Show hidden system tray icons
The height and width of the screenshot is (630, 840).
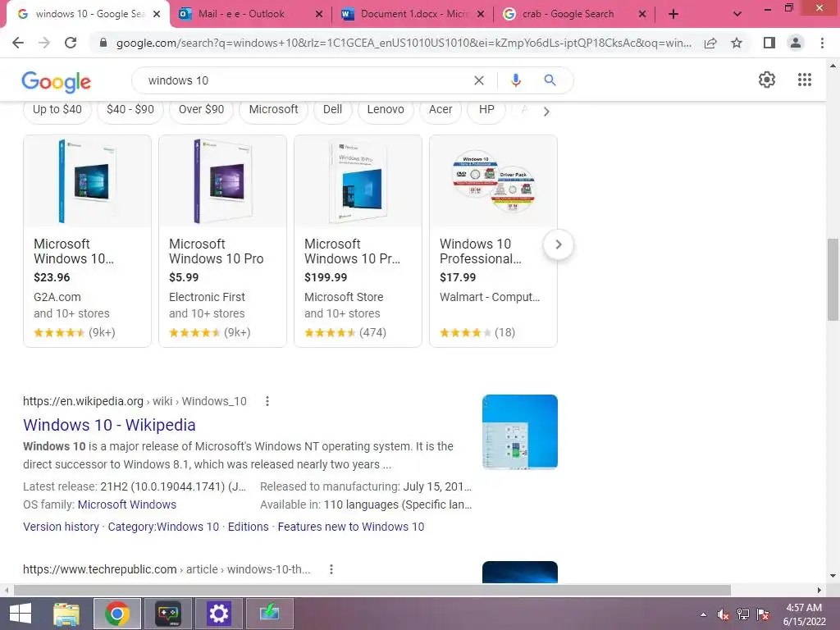click(x=703, y=614)
